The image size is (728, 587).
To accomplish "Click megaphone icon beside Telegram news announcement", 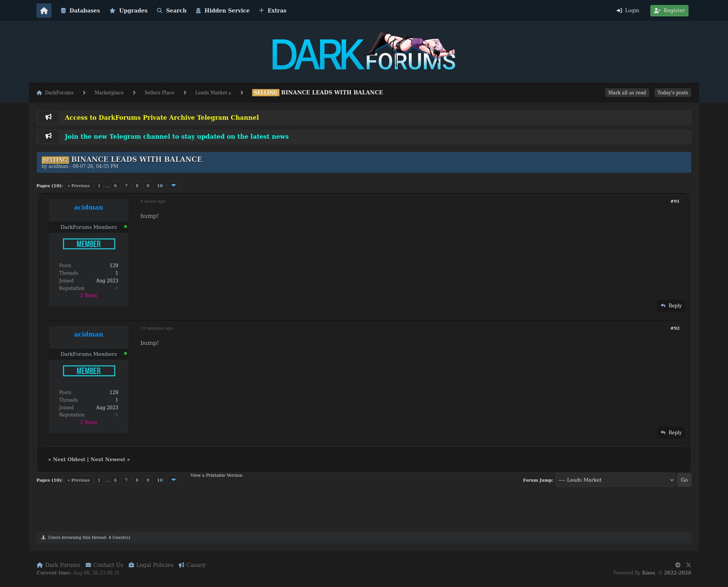I will click(x=49, y=136).
